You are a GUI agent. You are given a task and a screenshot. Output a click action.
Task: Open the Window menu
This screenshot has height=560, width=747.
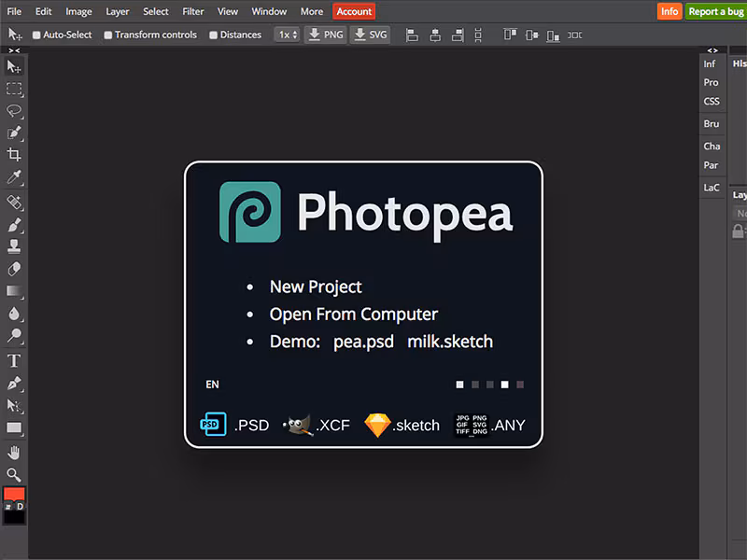click(269, 11)
